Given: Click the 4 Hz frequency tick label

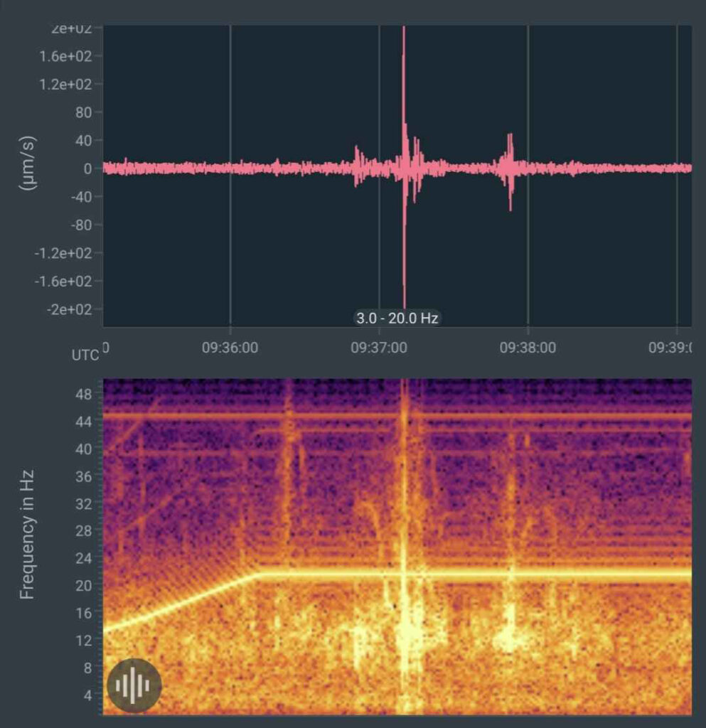Looking at the screenshot, I should 87,695.
